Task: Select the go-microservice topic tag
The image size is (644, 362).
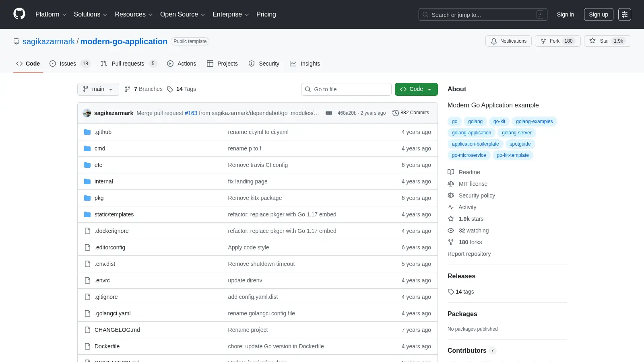Action: [469, 155]
